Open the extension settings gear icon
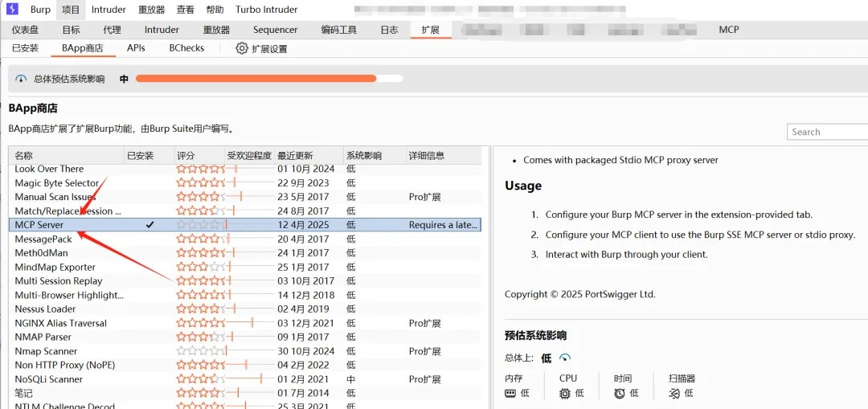The height and width of the screenshot is (409, 868). (241, 48)
